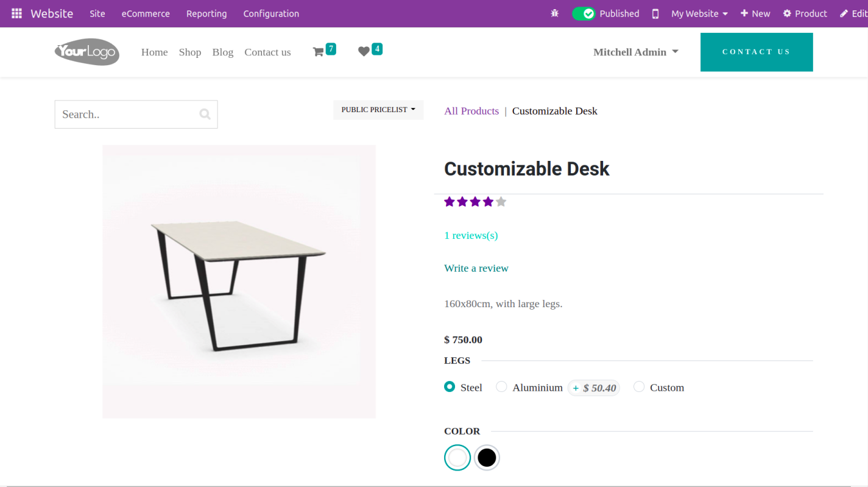Expand the Public Pricelist dropdown
The height and width of the screenshot is (487, 868).
[378, 110]
